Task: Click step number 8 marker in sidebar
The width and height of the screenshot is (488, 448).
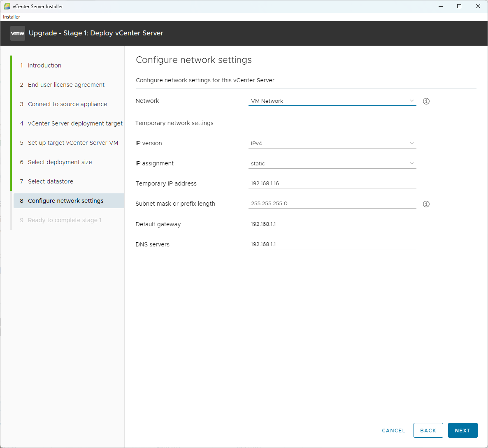Action: (21, 201)
